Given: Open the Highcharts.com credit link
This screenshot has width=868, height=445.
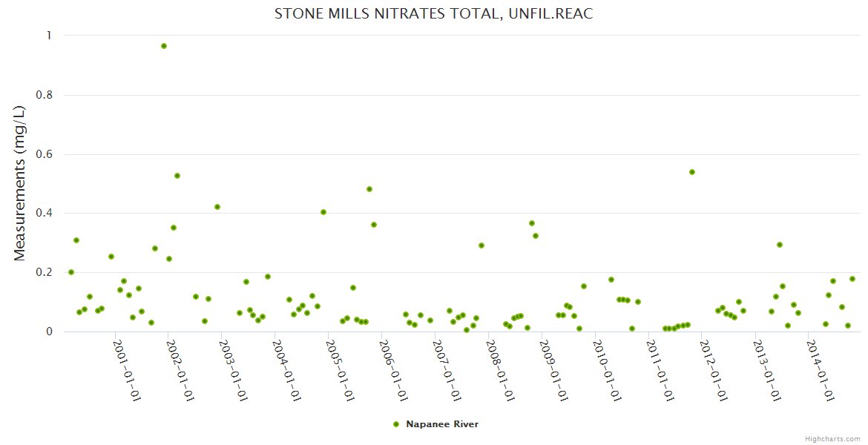Looking at the screenshot, I should 832,438.
